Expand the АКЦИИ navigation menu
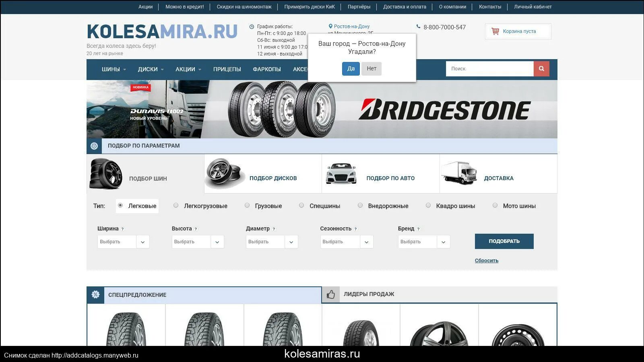Image resolution: width=644 pixels, height=362 pixels. 188,69
